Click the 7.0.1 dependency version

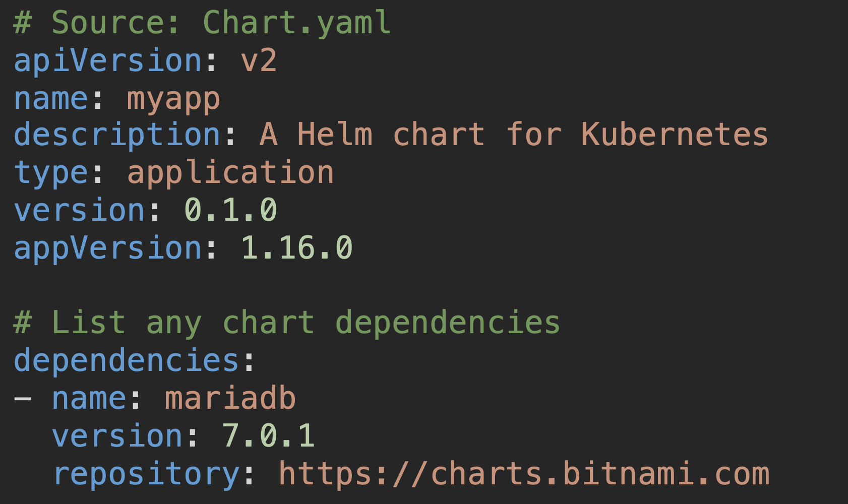click(x=268, y=435)
